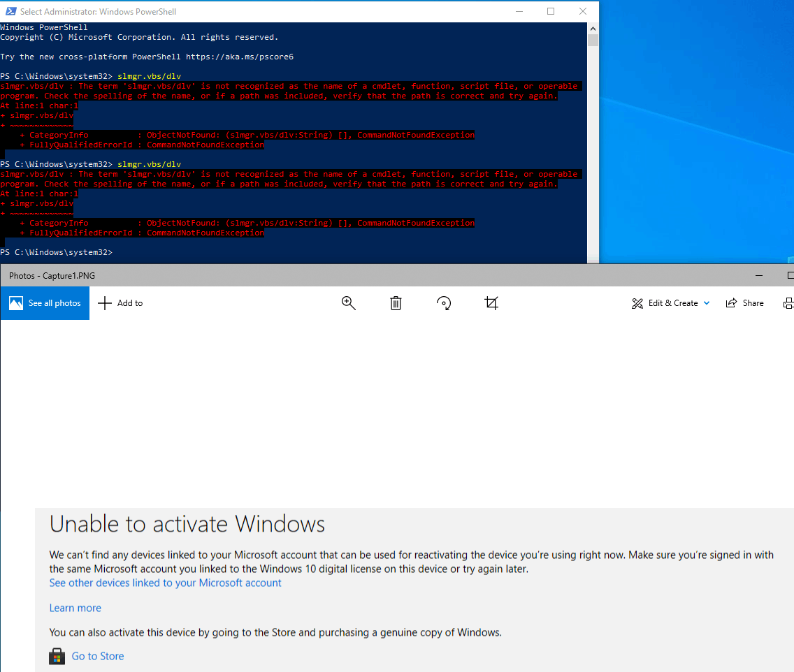This screenshot has height=672, width=794.
Task: Click the Print icon in Photos
Action: coord(788,303)
